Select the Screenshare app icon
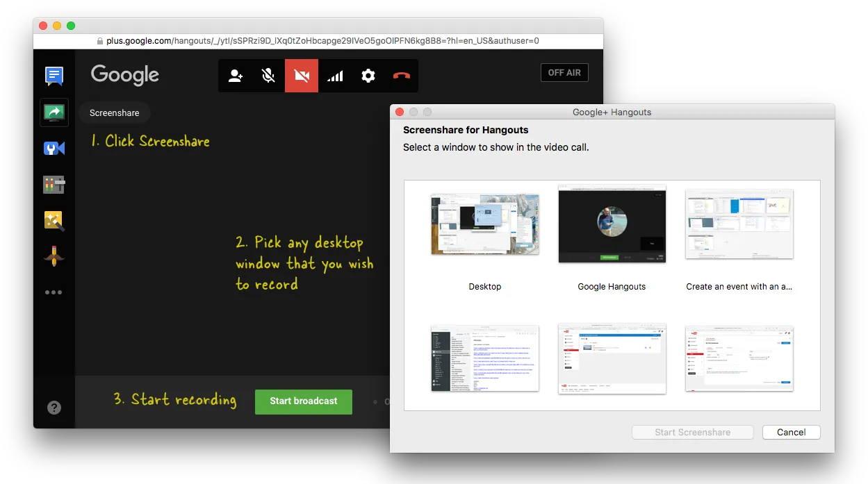This screenshot has height=484, width=868. (54, 112)
